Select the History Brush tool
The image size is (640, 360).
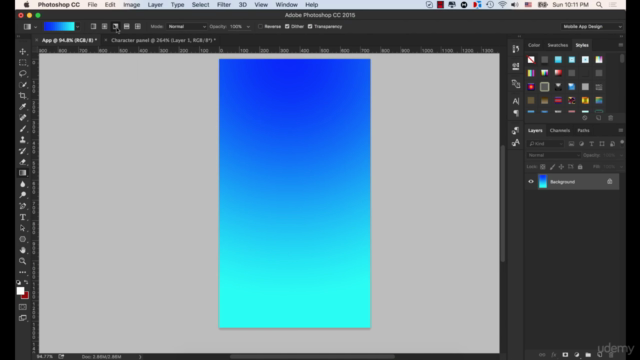point(22,151)
